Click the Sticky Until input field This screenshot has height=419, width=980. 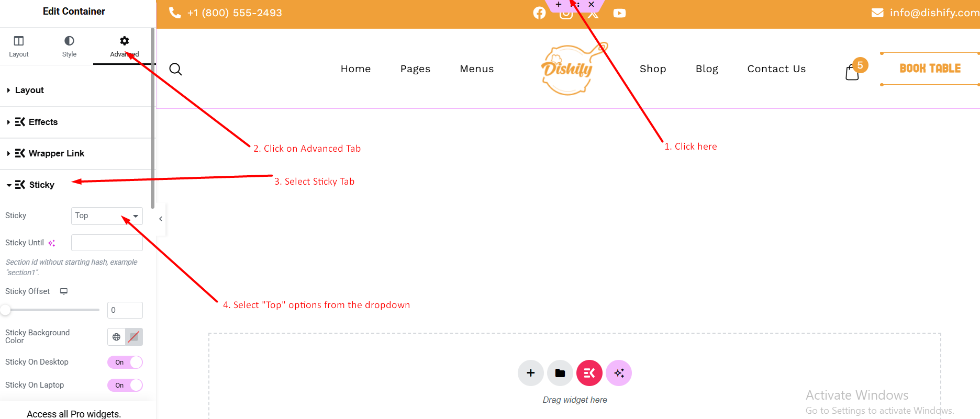[107, 243]
